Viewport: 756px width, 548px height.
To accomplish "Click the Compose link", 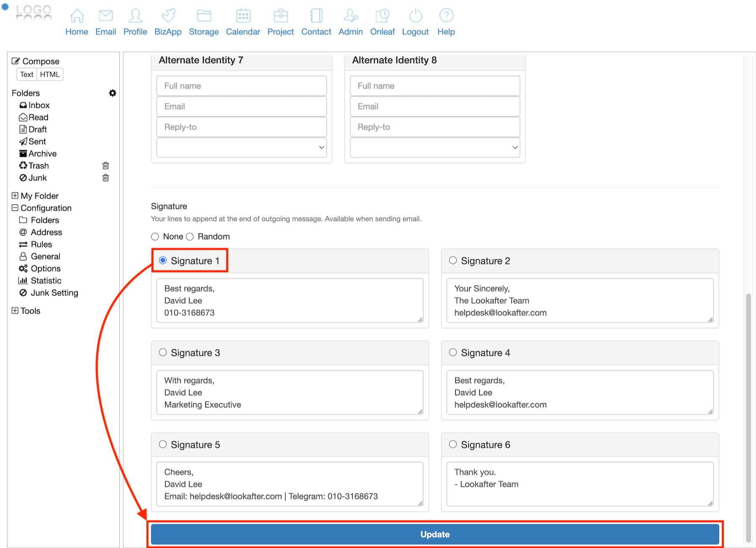I will click(41, 61).
